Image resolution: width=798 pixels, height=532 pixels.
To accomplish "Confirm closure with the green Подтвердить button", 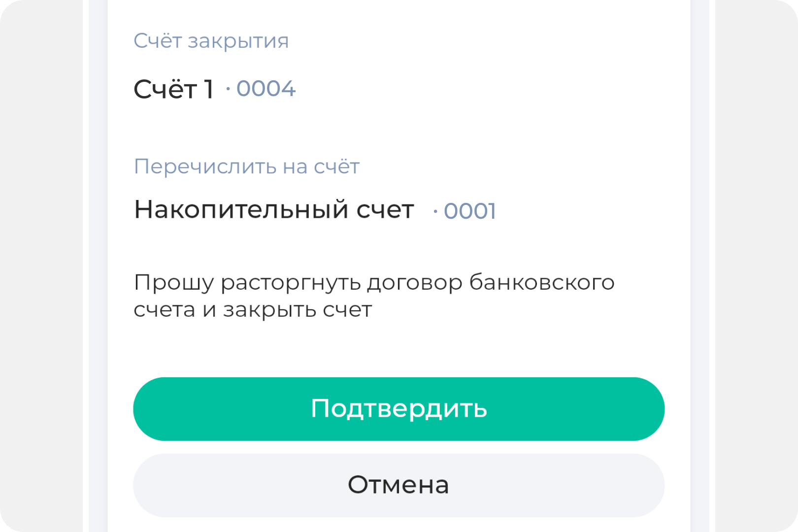I will (x=399, y=409).
